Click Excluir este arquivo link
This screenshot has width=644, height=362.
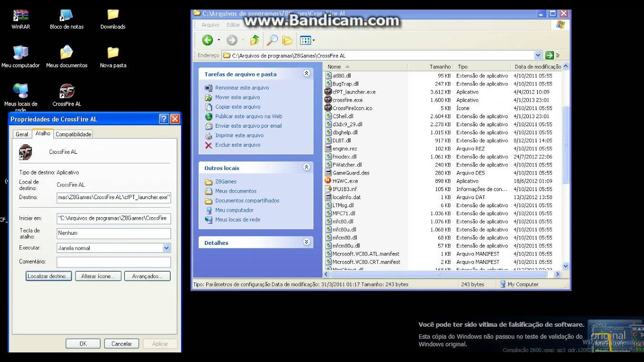238,145
